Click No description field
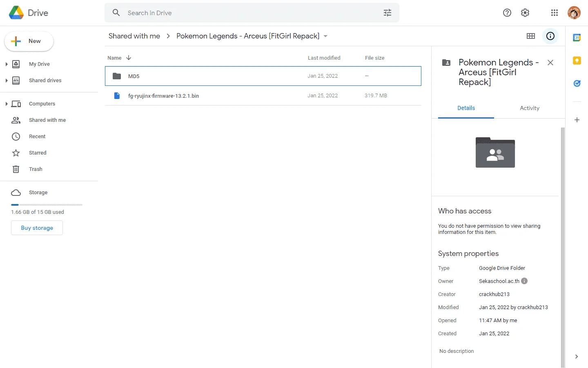This screenshot has height=368, width=588. (x=457, y=351)
